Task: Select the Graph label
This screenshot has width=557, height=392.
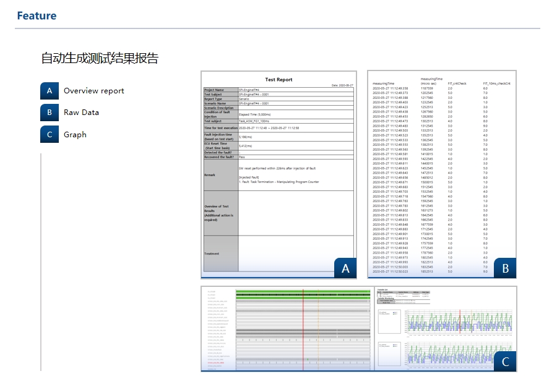Action: [75, 135]
